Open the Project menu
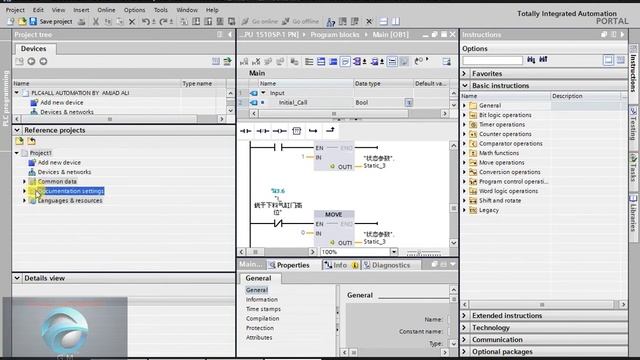This screenshot has width=640, height=360. click(15, 10)
